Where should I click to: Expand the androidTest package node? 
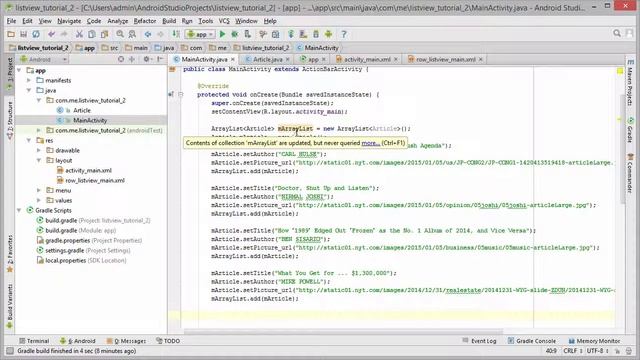(39, 130)
